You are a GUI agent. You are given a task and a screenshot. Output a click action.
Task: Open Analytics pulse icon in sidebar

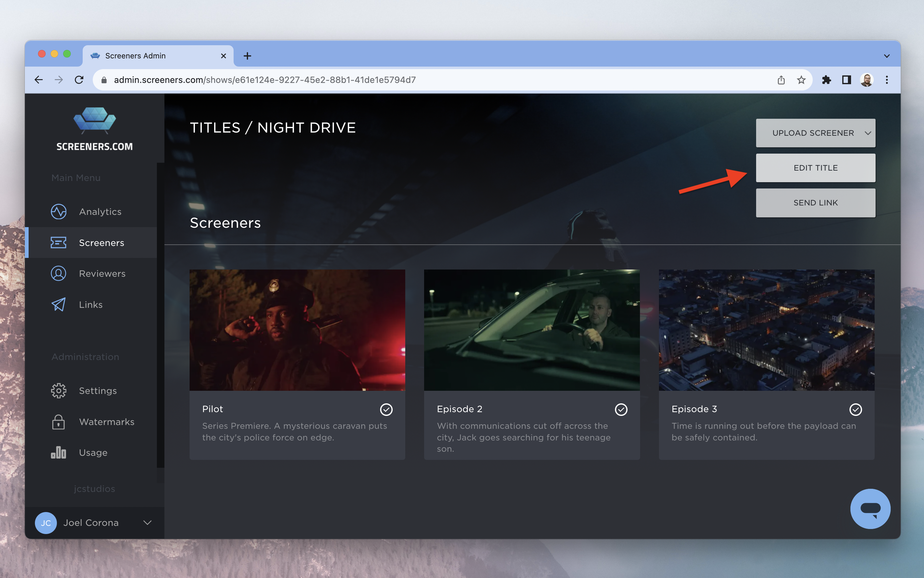tap(58, 212)
